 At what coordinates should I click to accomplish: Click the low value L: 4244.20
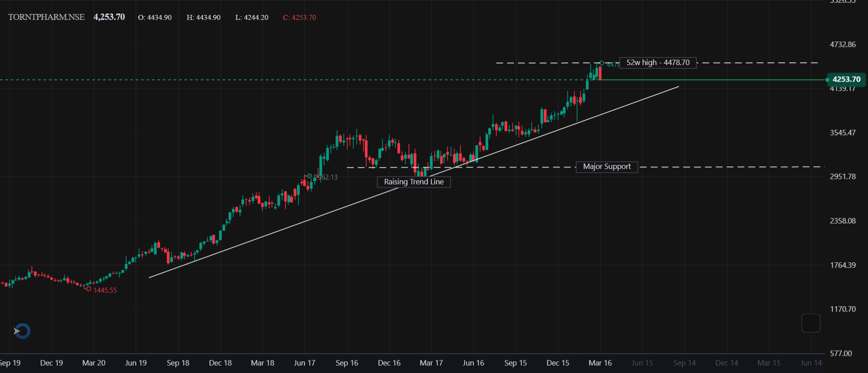click(252, 18)
